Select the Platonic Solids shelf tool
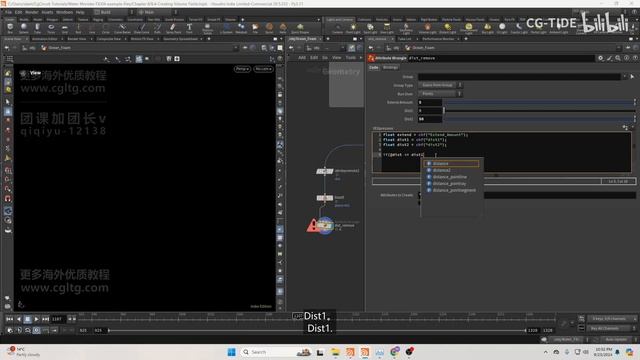 [x=207, y=28]
